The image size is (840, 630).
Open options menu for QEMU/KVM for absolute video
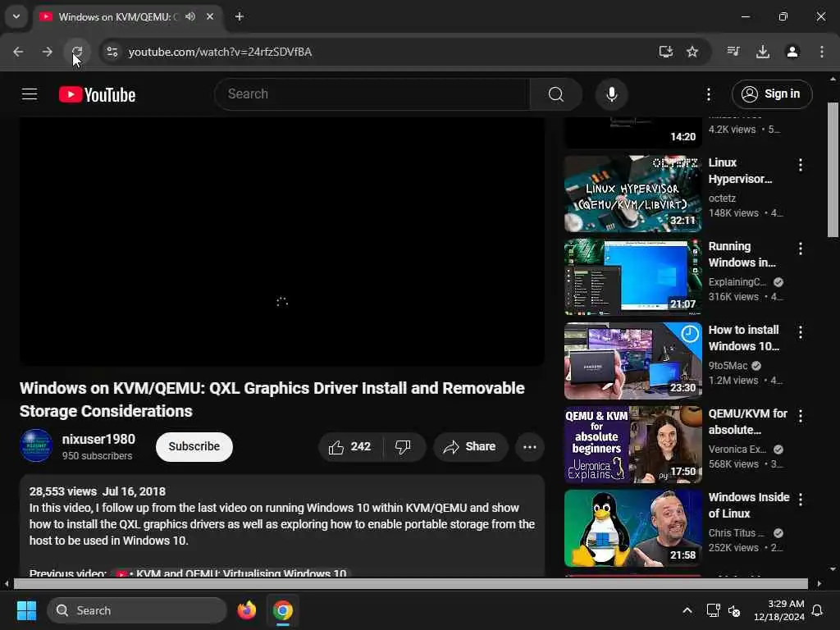pos(801,416)
